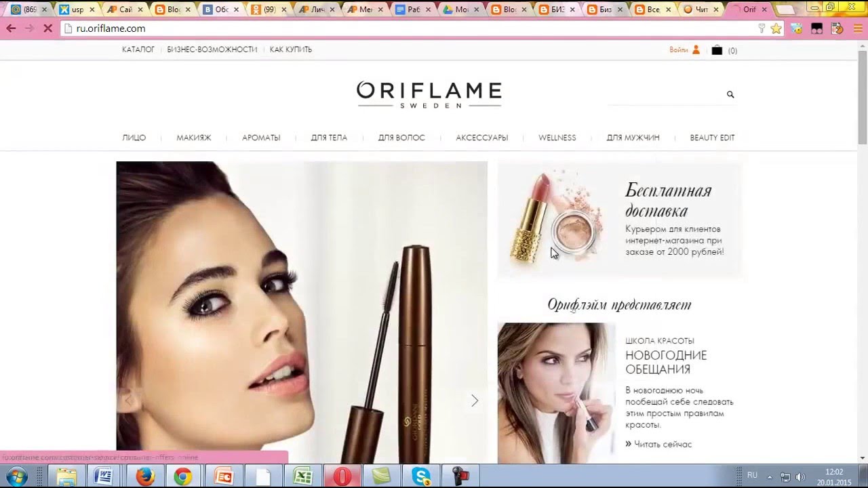
Task: Click the search magnifier icon on Oriflame
Action: [730, 94]
